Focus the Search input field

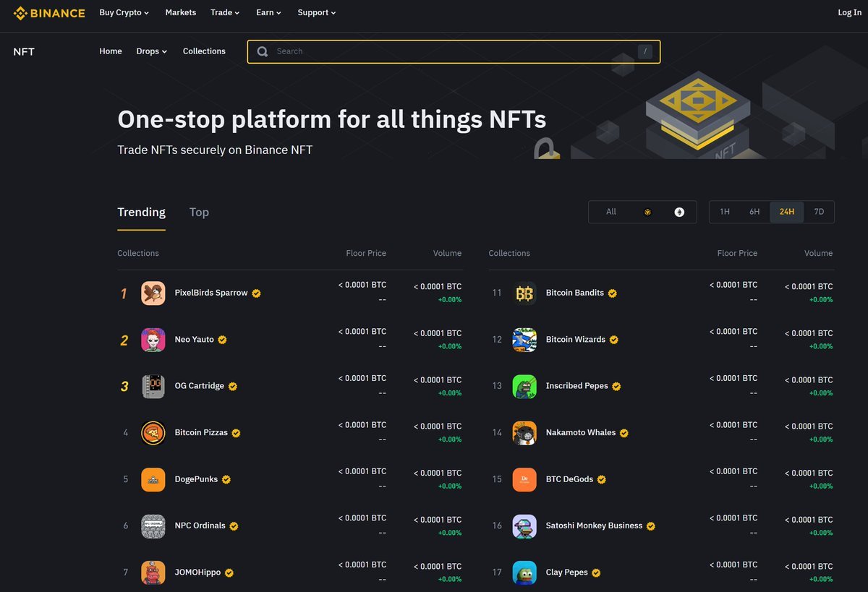pos(454,51)
